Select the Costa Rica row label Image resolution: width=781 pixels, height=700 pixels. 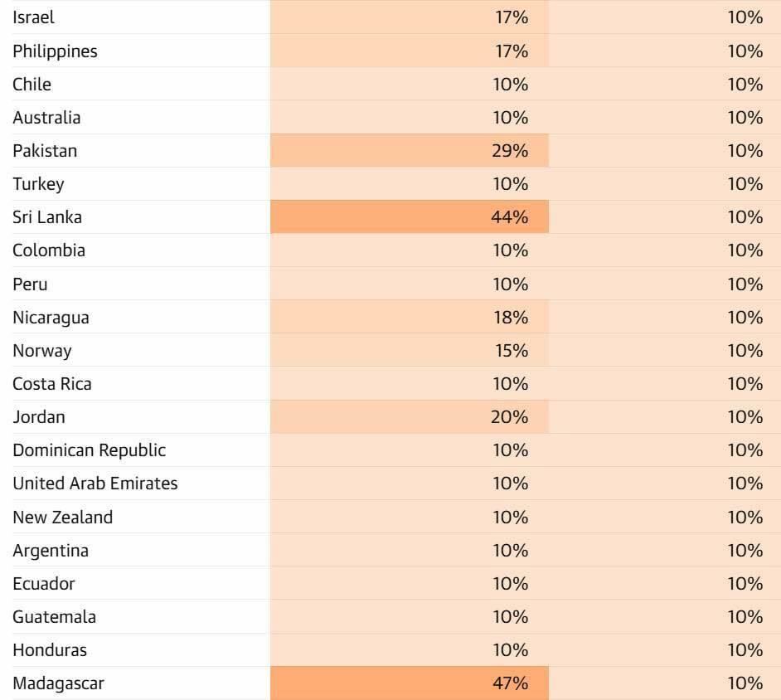(x=52, y=384)
